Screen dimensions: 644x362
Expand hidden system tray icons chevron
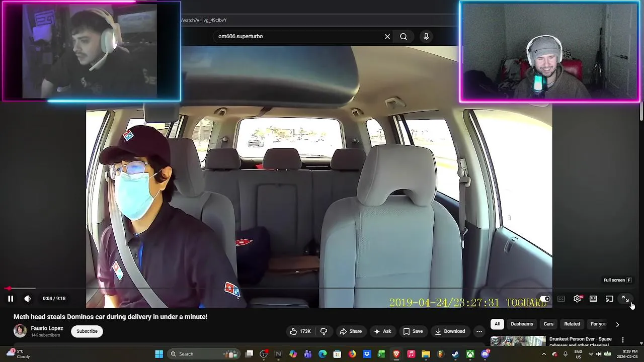pyautogui.click(x=544, y=354)
